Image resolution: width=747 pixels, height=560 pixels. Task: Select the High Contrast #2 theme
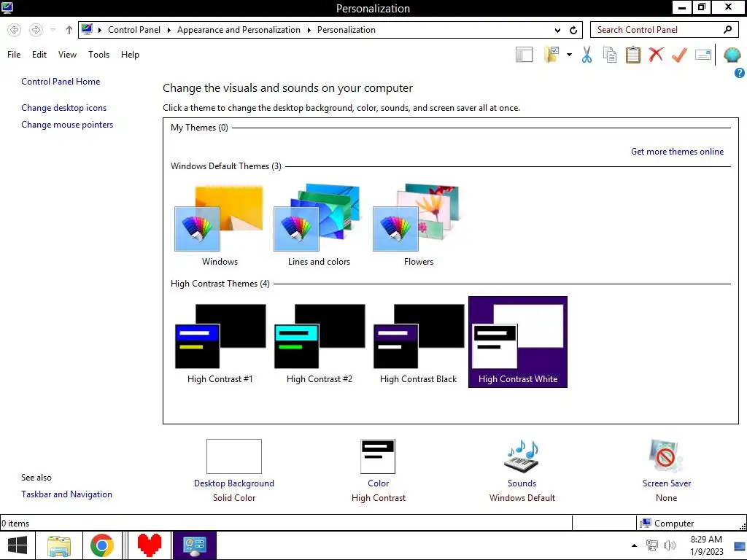[319, 342]
